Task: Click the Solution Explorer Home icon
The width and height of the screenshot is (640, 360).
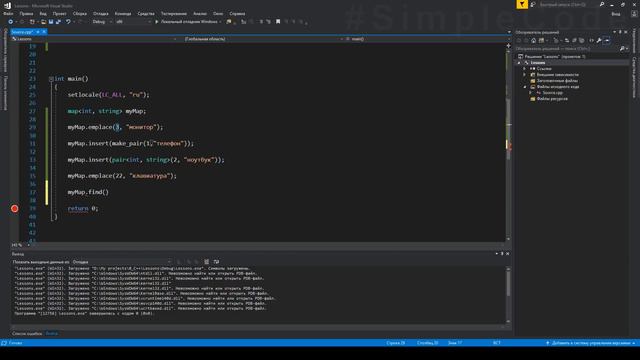Action: click(533, 40)
